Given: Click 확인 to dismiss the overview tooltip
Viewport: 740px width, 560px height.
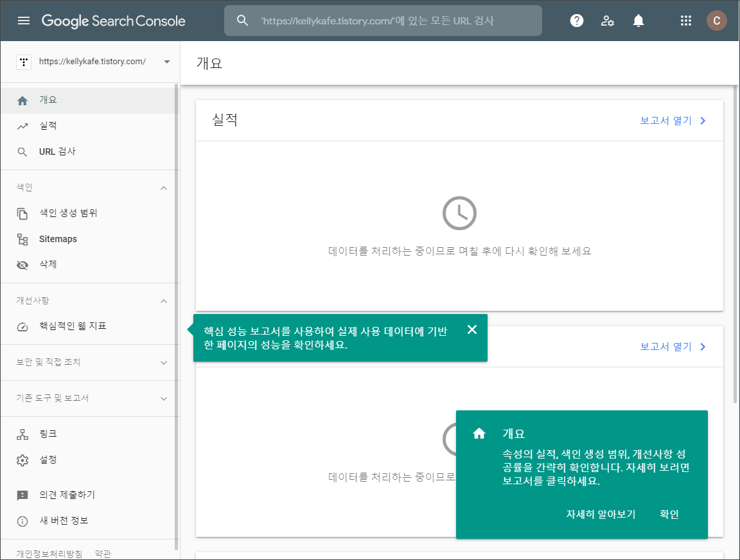Looking at the screenshot, I should [x=669, y=514].
